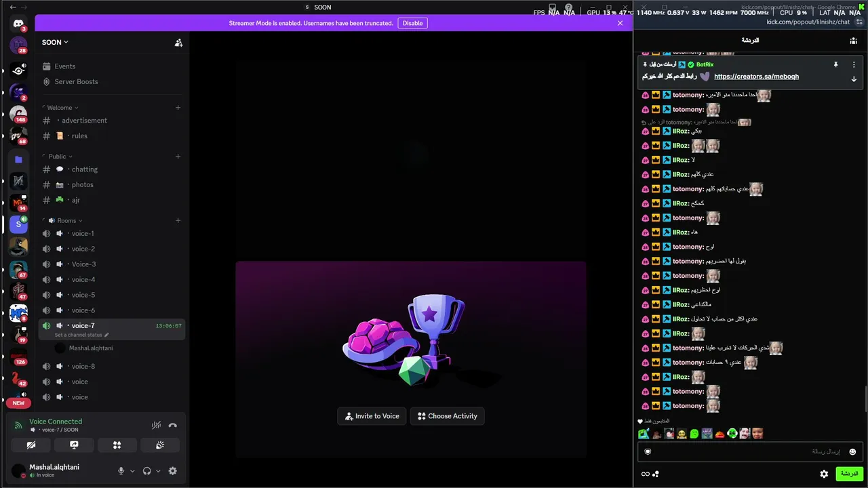Open creators.sa/meboqh link in pinned message

tap(756, 77)
